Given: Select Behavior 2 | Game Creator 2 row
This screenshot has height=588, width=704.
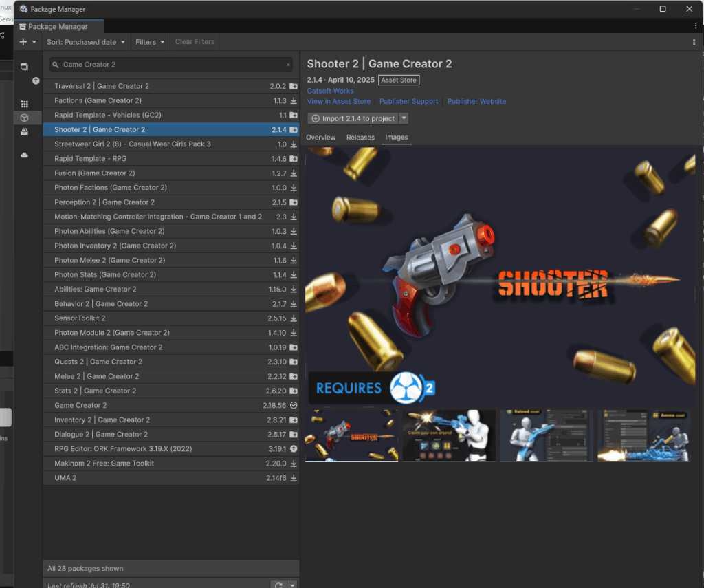Looking at the screenshot, I should click(x=171, y=304).
